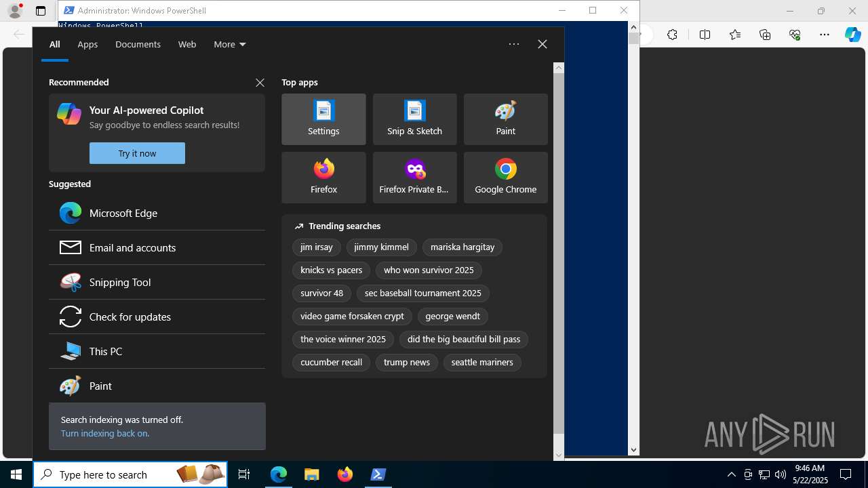Open Edge split screen icon
The image size is (868, 488).
click(x=705, y=35)
